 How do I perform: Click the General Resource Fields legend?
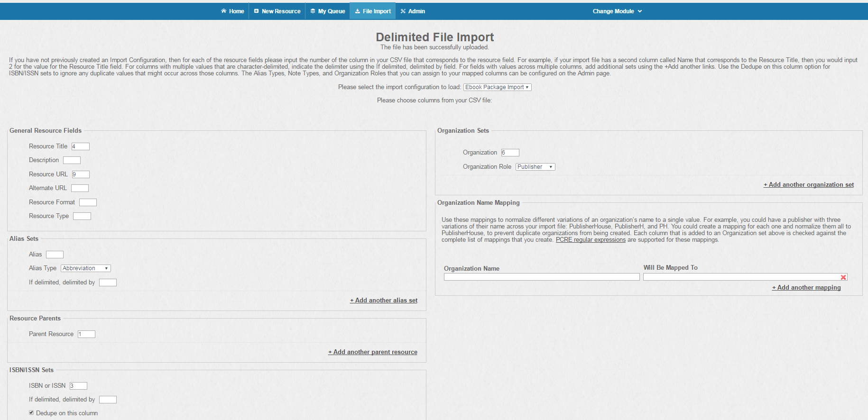click(46, 131)
